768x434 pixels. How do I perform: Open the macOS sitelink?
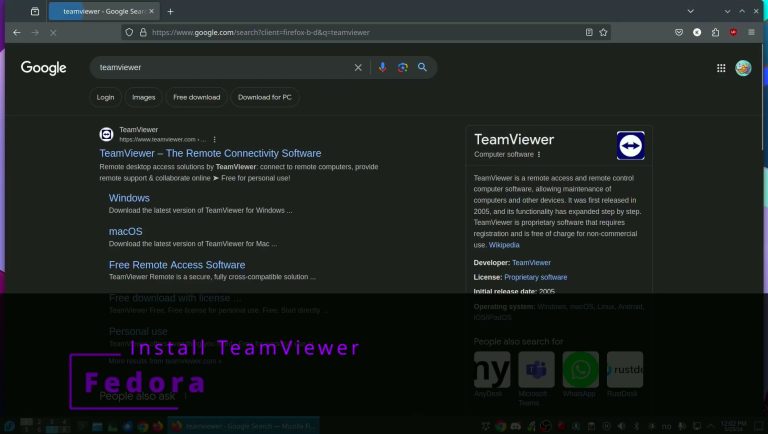[x=125, y=231]
